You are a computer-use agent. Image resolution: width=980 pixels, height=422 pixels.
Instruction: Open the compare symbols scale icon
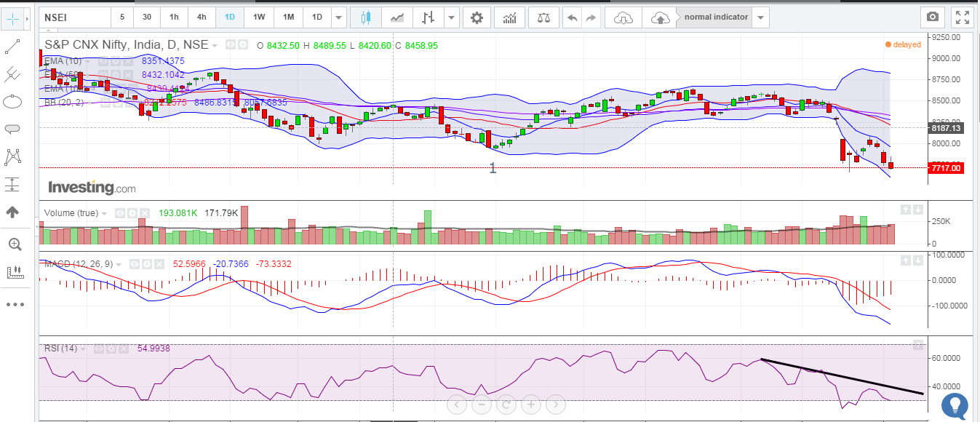click(x=543, y=17)
